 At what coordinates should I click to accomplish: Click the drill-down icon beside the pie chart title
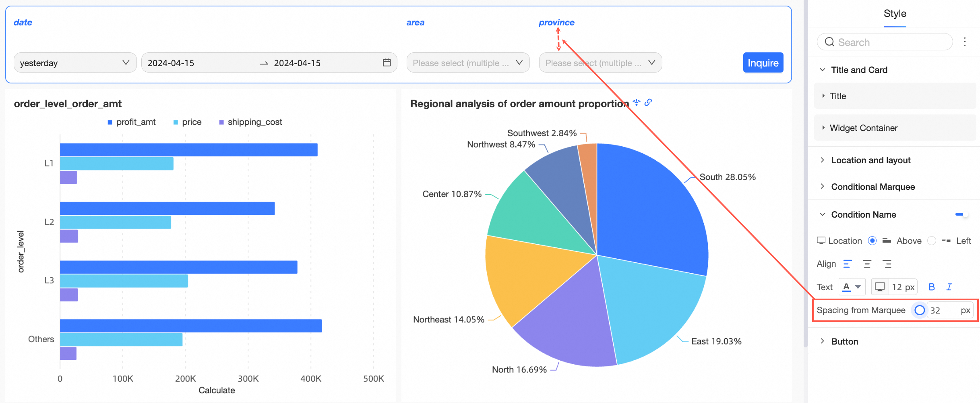click(637, 102)
